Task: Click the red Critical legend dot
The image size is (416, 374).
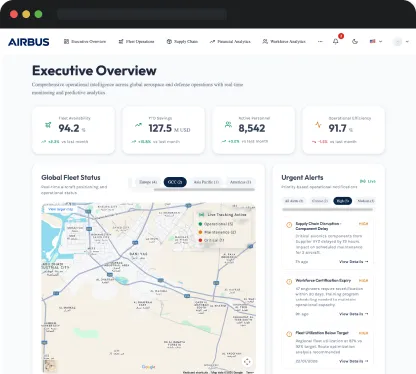Action: pyautogui.click(x=200, y=240)
